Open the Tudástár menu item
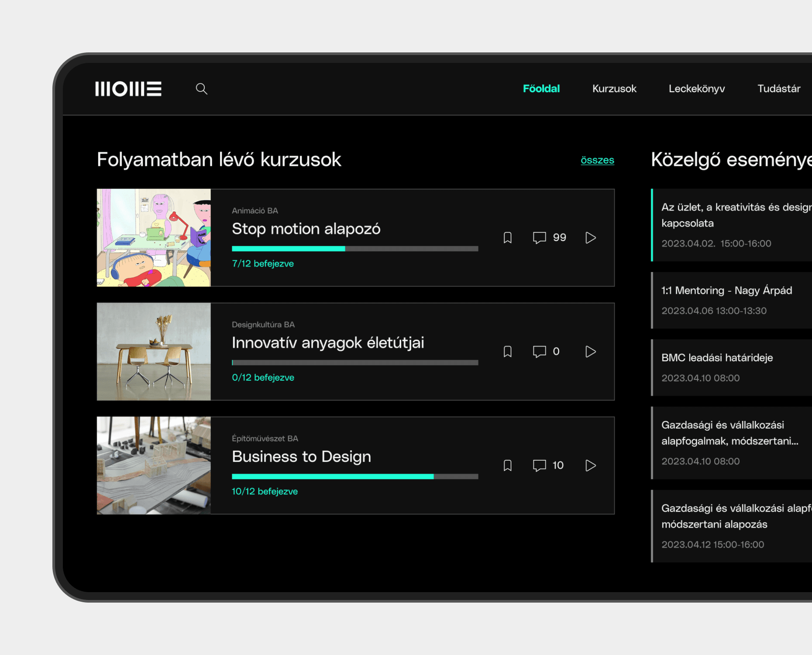Screen dimensions: 812x655 click(x=779, y=89)
